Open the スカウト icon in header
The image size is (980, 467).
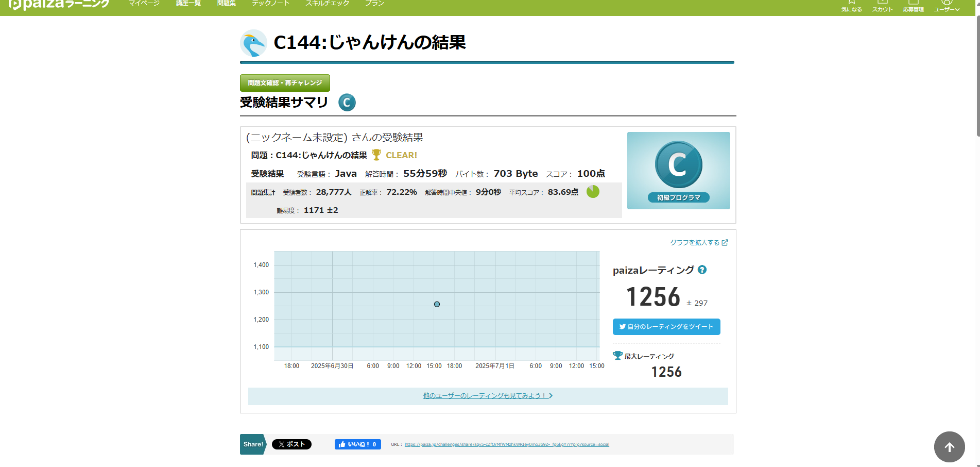(x=882, y=5)
